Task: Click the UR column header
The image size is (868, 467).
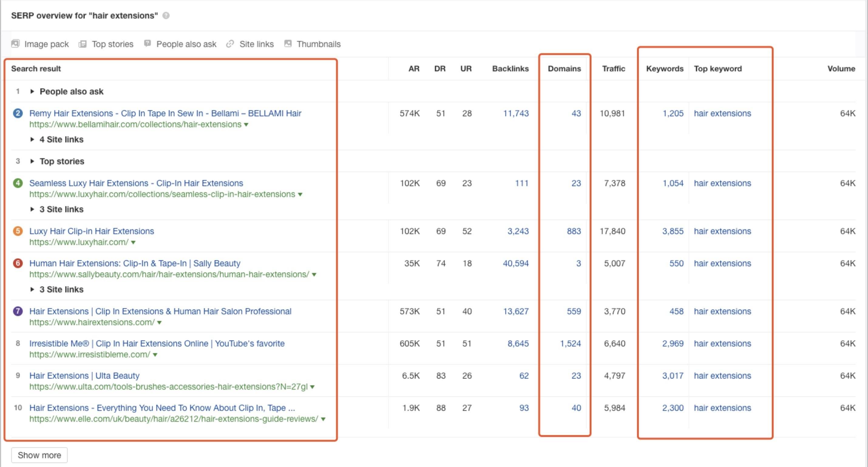Action: 466,69
